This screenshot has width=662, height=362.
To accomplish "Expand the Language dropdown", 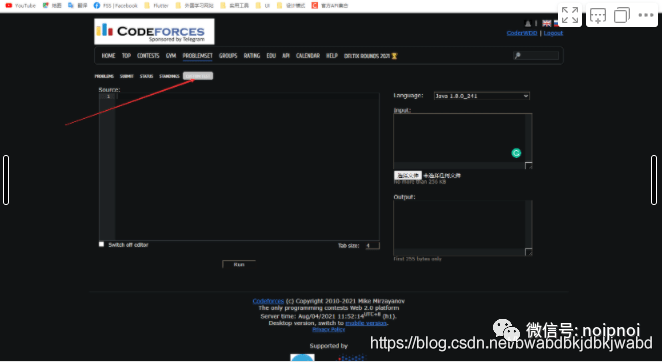I will click(x=481, y=96).
